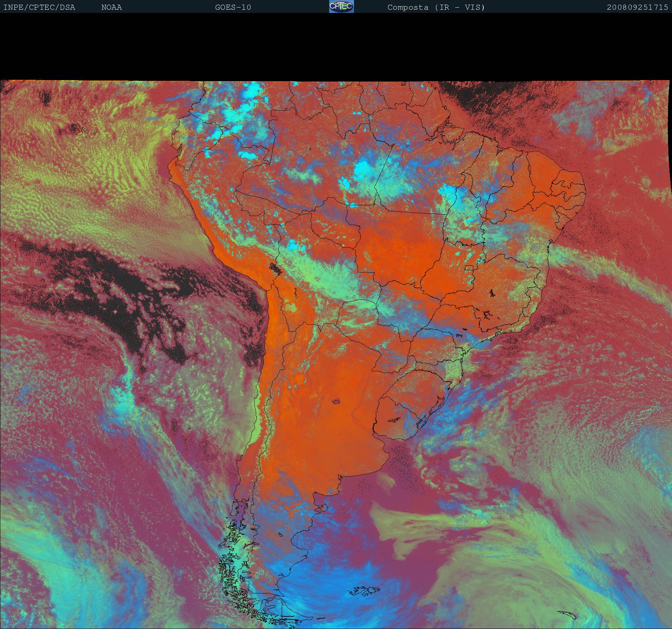Click the black no-data band above the image
Image resolution: width=672 pixels, height=629 pixels.
(x=336, y=47)
